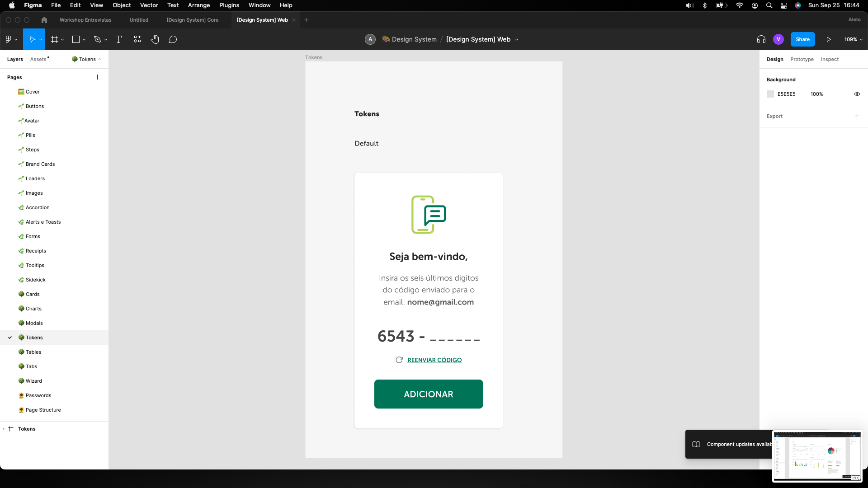This screenshot has width=868, height=488.
Task: Open the 109% zoom dropdown
Action: click(x=853, y=39)
